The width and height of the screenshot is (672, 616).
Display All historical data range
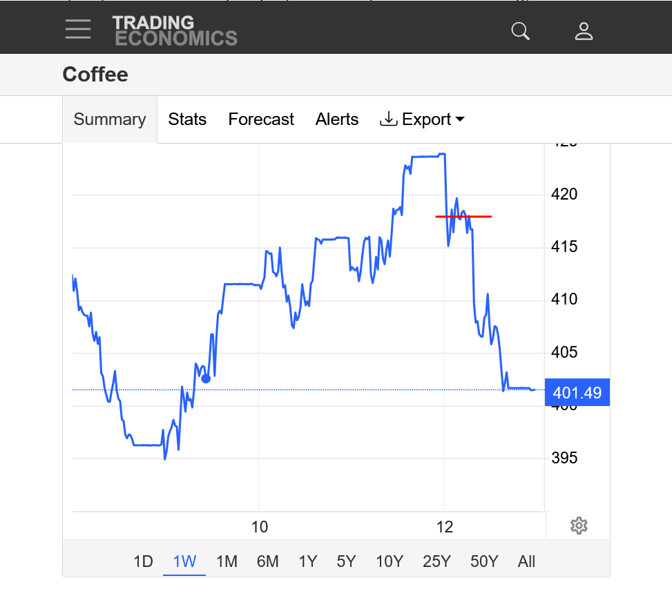click(526, 561)
